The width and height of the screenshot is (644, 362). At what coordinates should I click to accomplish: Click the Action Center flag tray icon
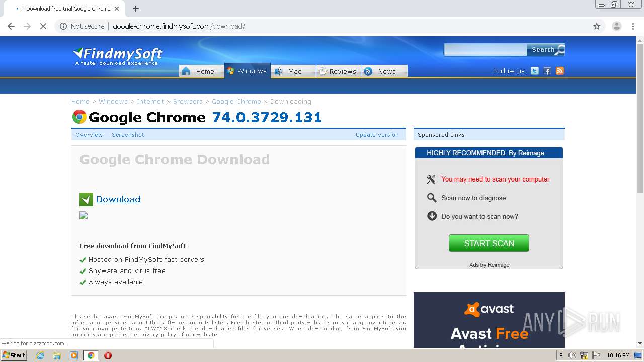(596, 355)
